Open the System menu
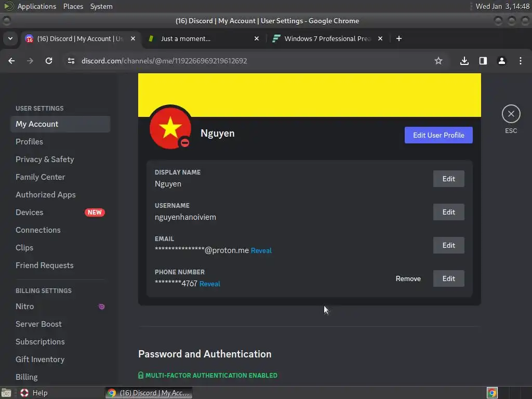Image resolution: width=532 pixels, height=399 pixels. pyautogui.click(x=101, y=6)
